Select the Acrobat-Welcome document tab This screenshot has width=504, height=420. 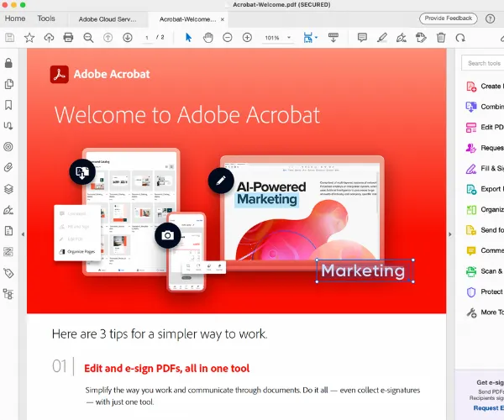(x=187, y=19)
